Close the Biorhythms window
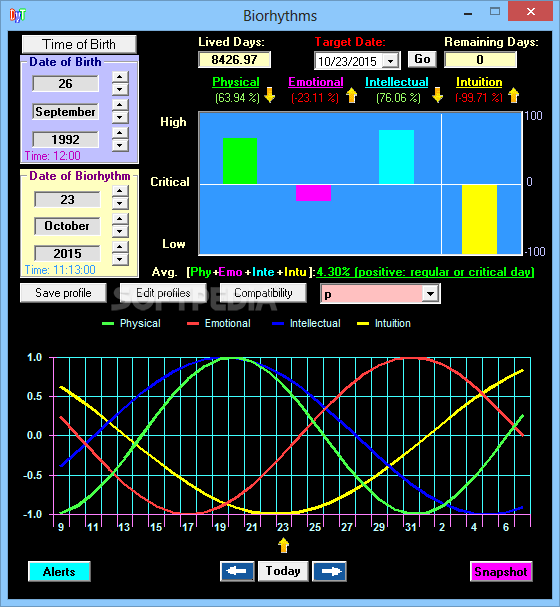Screen dimensions: 560x607 531,11
